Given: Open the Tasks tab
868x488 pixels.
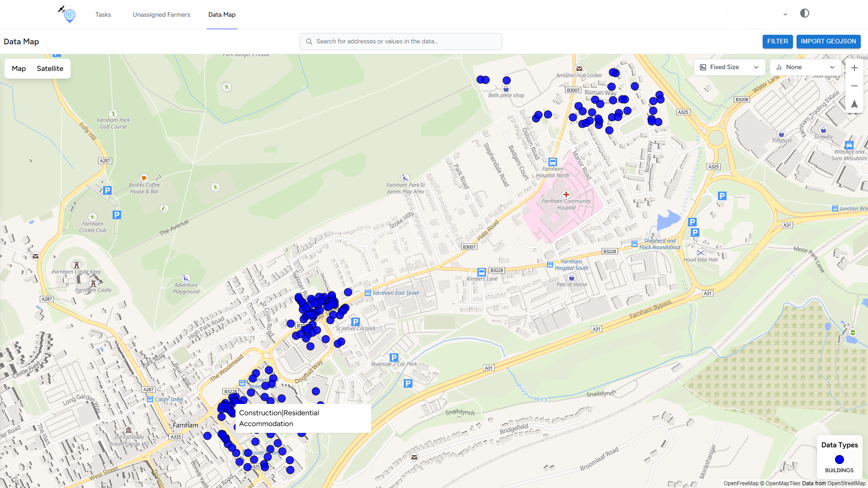Looking at the screenshot, I should 103,14.
